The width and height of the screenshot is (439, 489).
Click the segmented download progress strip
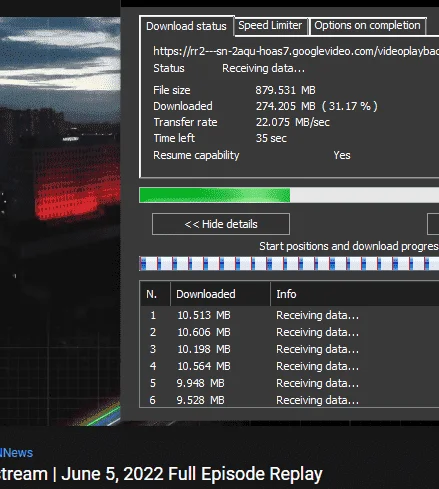coord(289,264)
